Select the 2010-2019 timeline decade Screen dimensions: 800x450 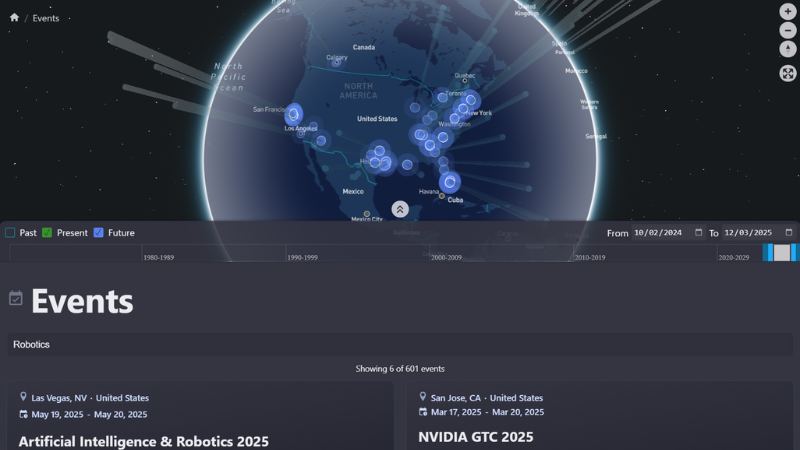(590, 258)
